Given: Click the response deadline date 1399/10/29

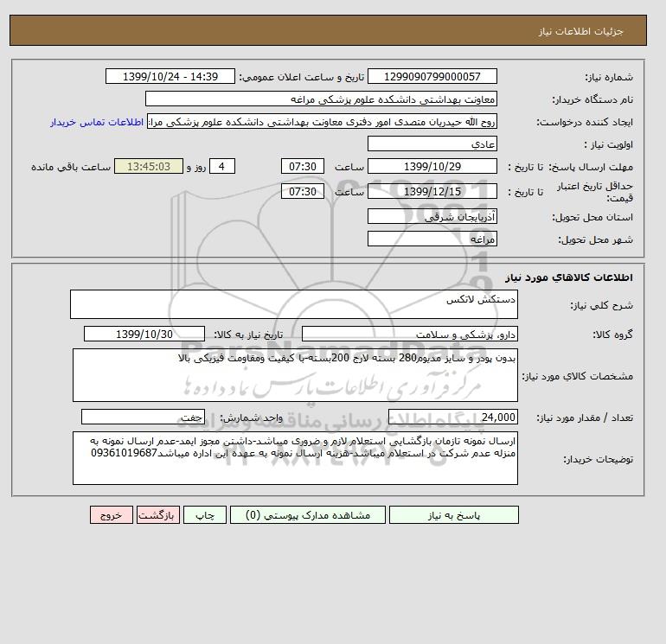Looking at the screenshot, I should (x=432, y=167).
